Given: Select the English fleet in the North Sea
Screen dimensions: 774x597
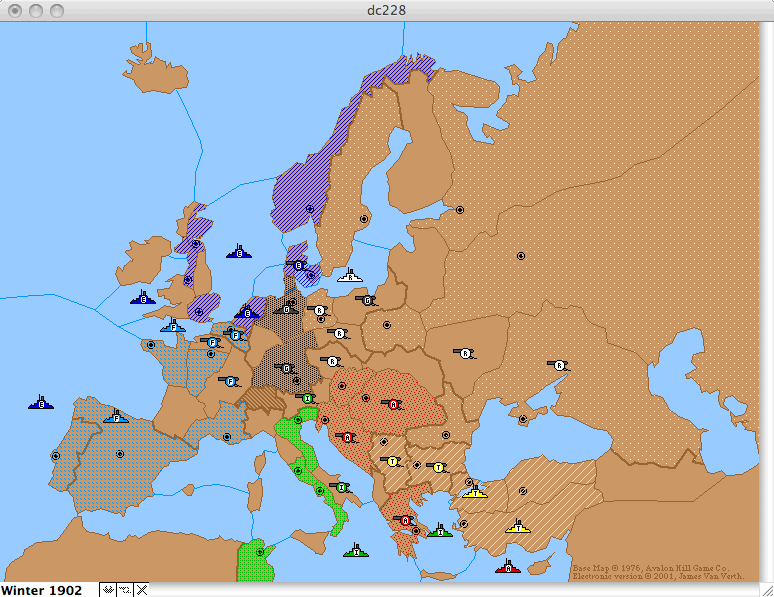Looking at the screenshot, I should point(239,252).
